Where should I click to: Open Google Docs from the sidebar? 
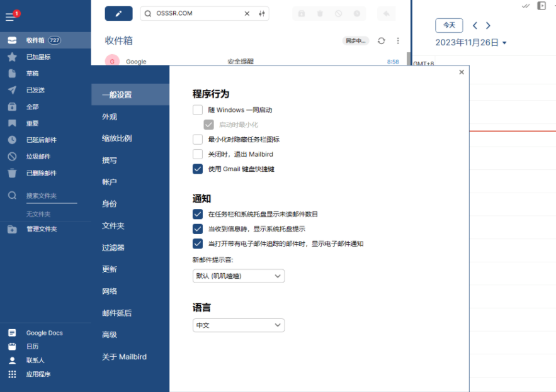44,333
